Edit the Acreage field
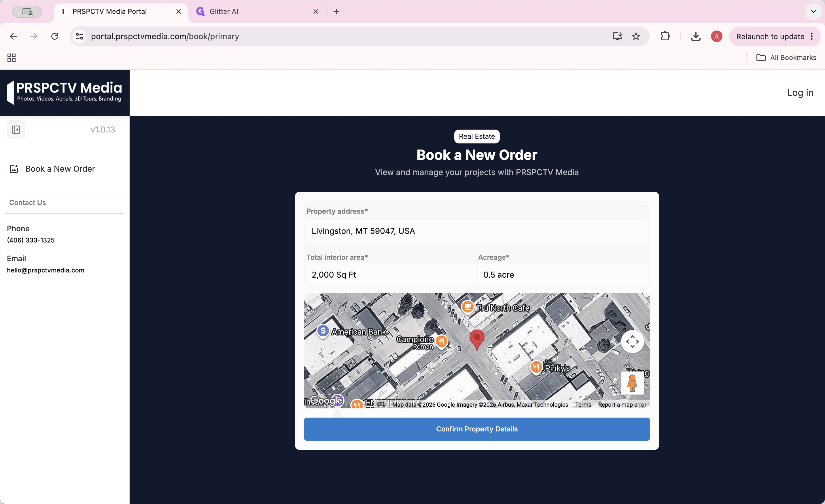Viewport: 825px width, 504px height. 563,275
